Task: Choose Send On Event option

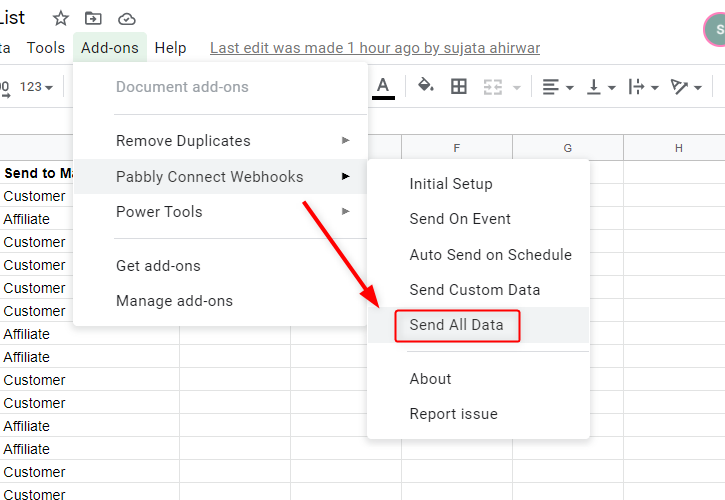Action: (x=479, y=219)
